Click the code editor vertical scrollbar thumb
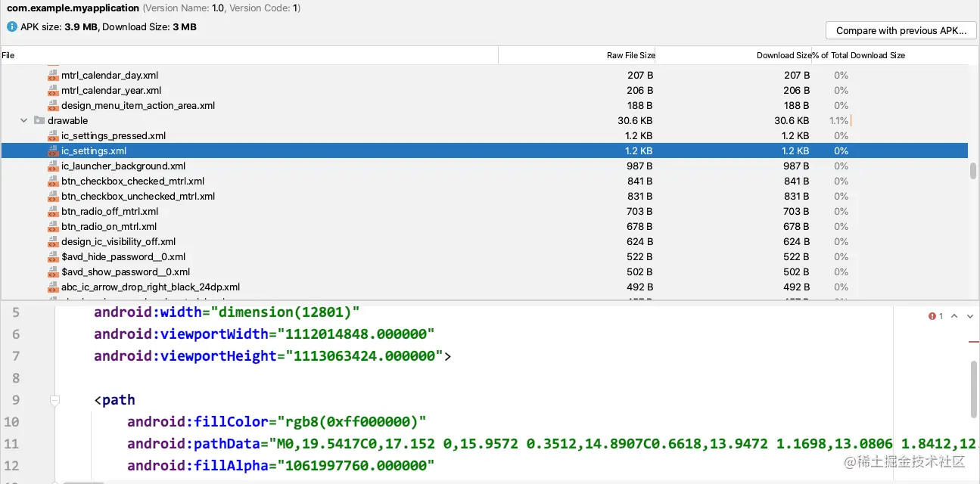 (x=973, y=389)
